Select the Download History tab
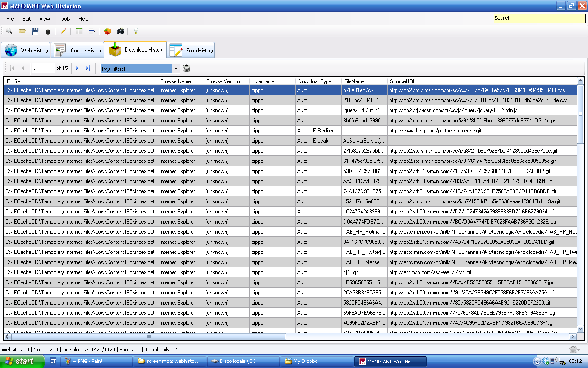Image resolution: width=588 pixels, height=368 pixels. pos(136,50)
